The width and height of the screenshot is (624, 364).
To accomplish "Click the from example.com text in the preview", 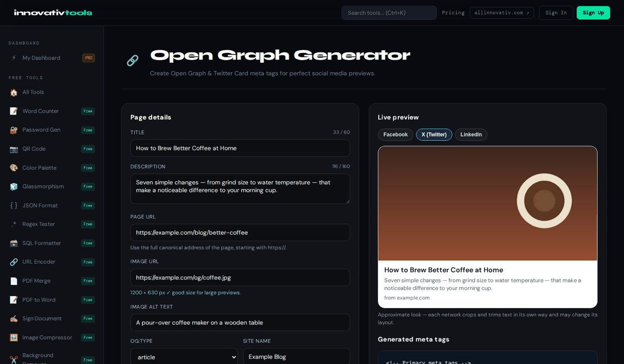I will pos(407,298).
